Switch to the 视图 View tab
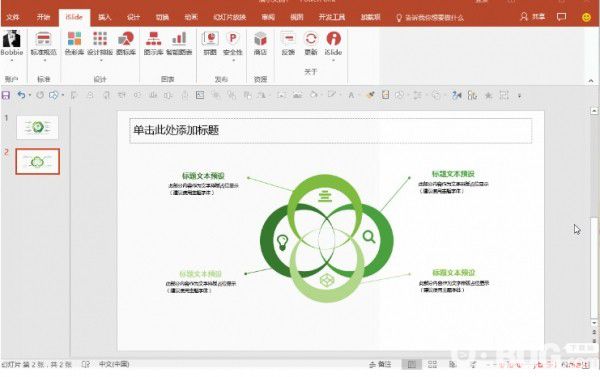The width and height of the screenshot is (600, 377). pos(297,17)
